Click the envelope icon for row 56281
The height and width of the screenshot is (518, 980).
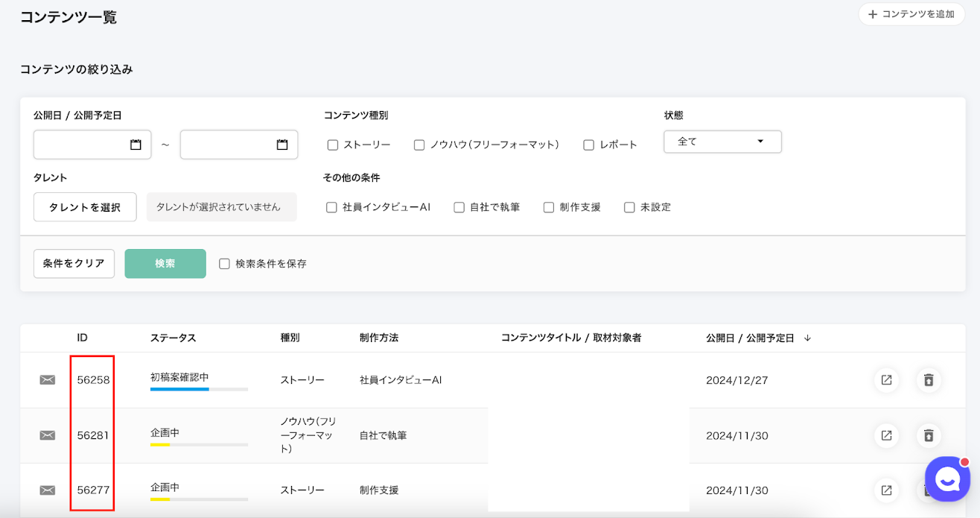tap(48, 435)
